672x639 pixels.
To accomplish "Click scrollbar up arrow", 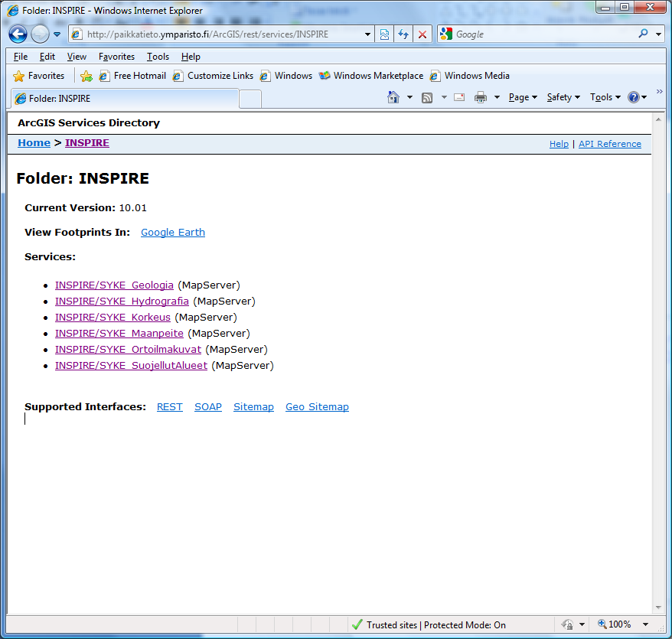I will pyautogui.click(x=658, y=119).
